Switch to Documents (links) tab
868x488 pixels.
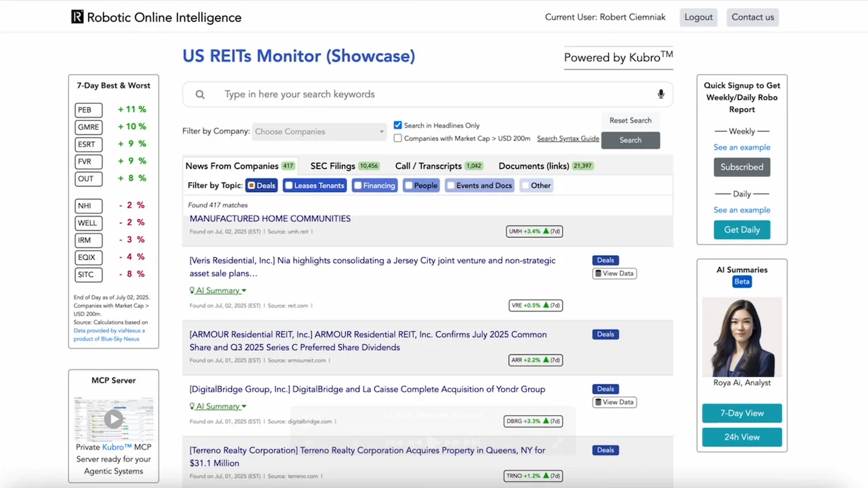click(x=546, y=166)
